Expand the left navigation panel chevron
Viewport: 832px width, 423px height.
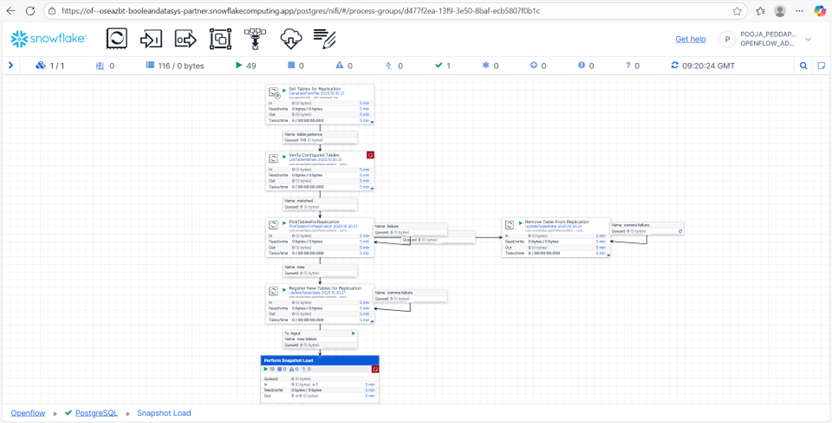coord(10,65)
